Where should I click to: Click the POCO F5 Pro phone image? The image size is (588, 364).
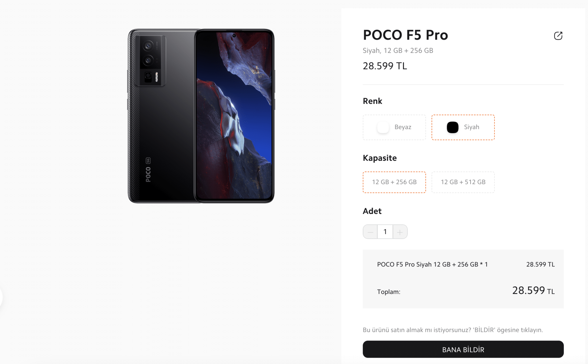click(201, 116)
